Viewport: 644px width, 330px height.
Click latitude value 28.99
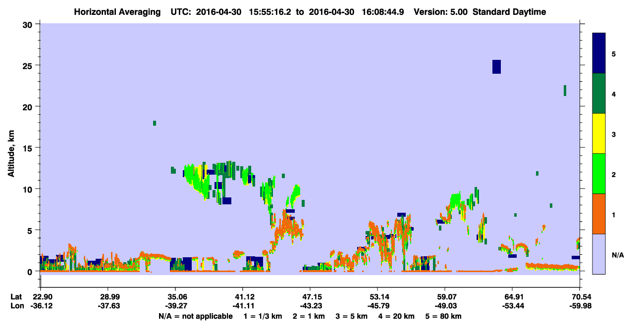pos(107,297)
